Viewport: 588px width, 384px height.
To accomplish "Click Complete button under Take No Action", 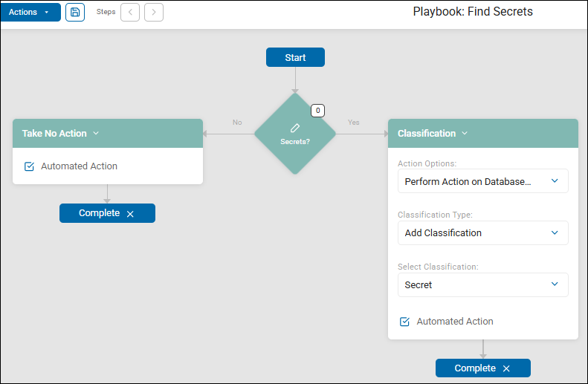I will tap(100, 213).
